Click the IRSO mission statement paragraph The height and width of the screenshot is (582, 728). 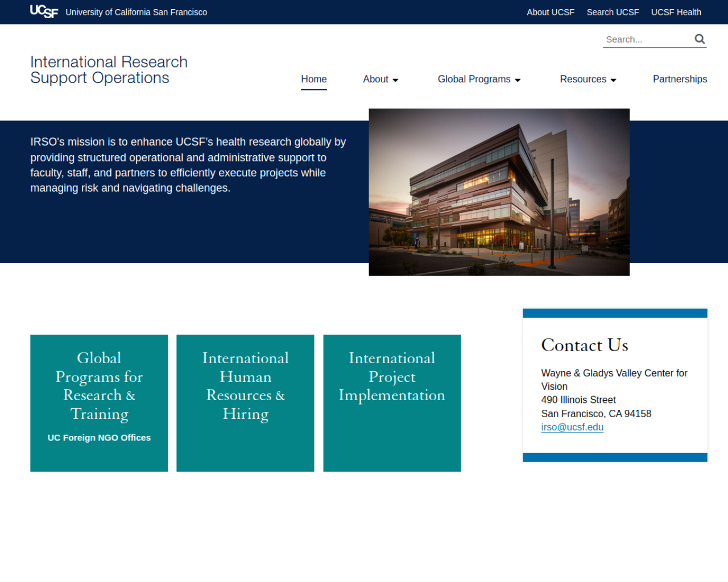pos(188,165)
